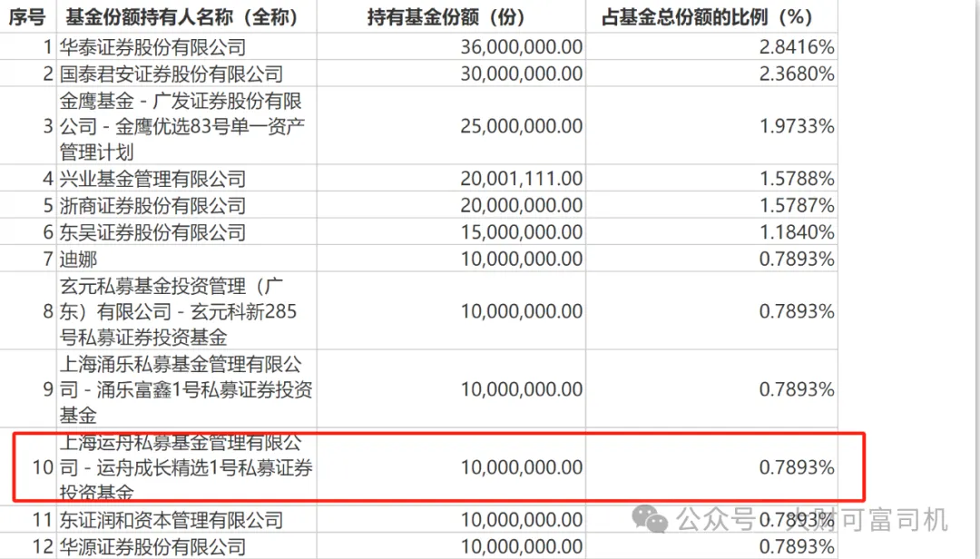Screen dimensions: 980x559
Task: Click the 0.7893% cell in 涌乐富鑫1号 row
Action: tap(797, 389)
